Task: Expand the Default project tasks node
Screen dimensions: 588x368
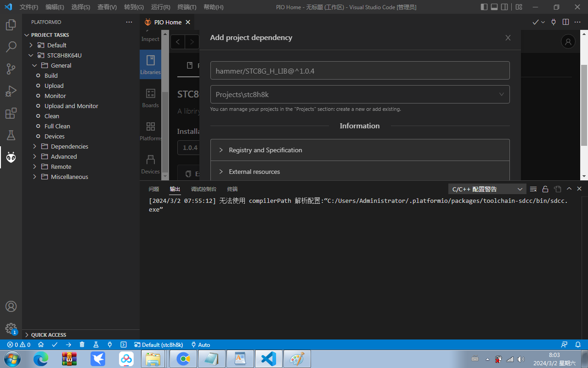Action: (31, 45)
